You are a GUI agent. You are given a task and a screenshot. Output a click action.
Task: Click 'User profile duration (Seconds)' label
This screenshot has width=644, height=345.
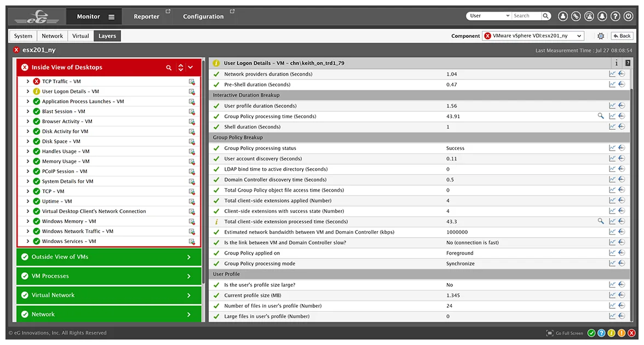tap(261, 106)
